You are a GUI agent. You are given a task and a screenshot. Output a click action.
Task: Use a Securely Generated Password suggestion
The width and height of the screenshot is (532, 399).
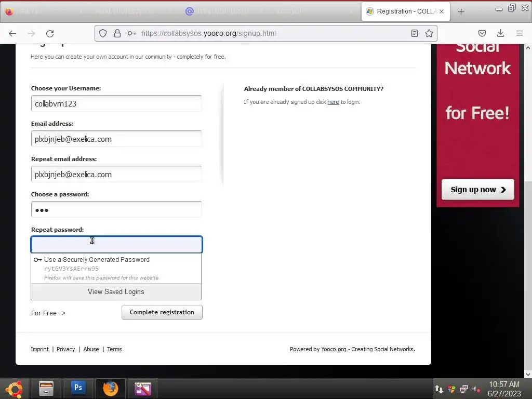tap(116, 269)
